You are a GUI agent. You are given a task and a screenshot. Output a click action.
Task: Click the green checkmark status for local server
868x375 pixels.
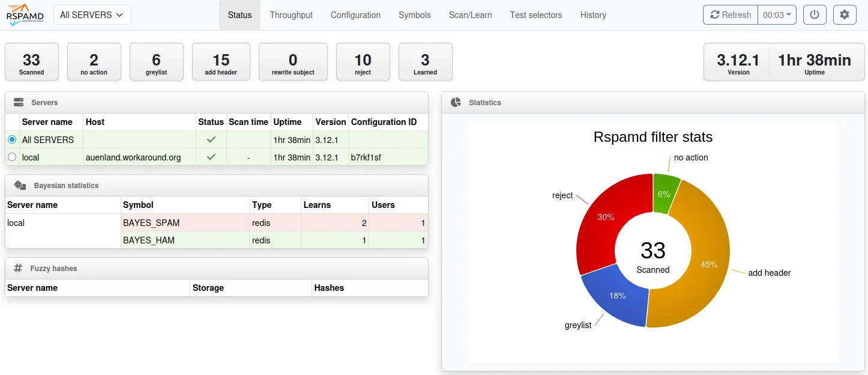pos(211,157)
